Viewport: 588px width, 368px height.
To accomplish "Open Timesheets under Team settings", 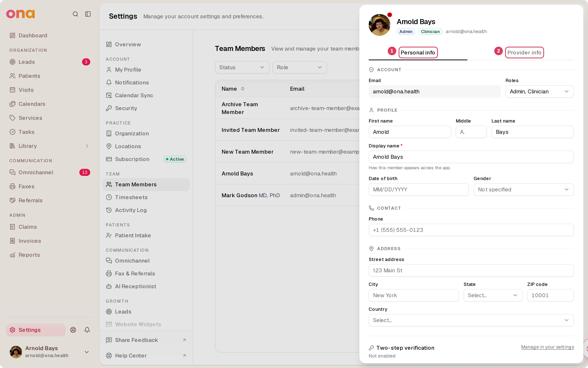I will tap(146, 197).
